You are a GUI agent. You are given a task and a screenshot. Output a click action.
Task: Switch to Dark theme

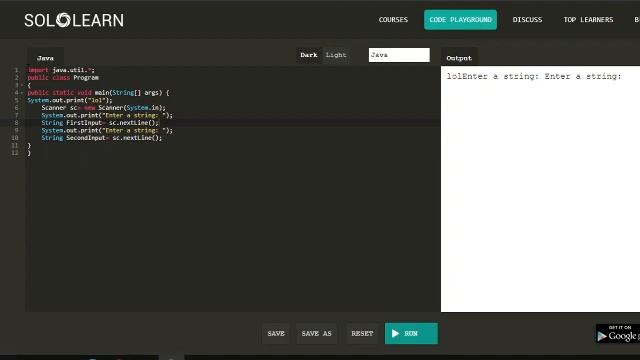coord(309,55)
